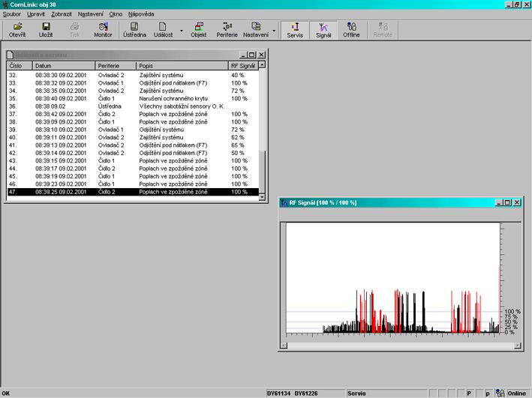Image resolution: width=532 pixels, height=398 pixels.
Task: Click the Servis status bar field
Action: coord(386,394)
